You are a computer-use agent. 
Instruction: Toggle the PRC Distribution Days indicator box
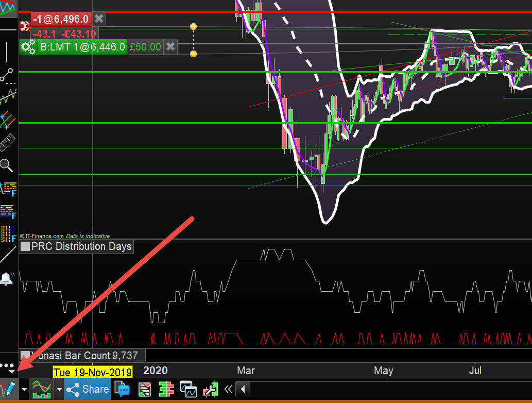pyautogui.click(x=25, y=246)
